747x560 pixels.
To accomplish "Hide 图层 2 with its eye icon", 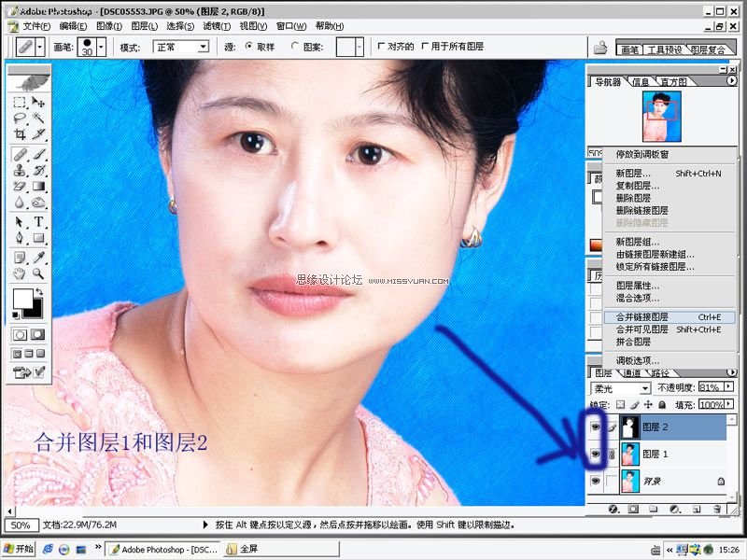I will point(596,427).
